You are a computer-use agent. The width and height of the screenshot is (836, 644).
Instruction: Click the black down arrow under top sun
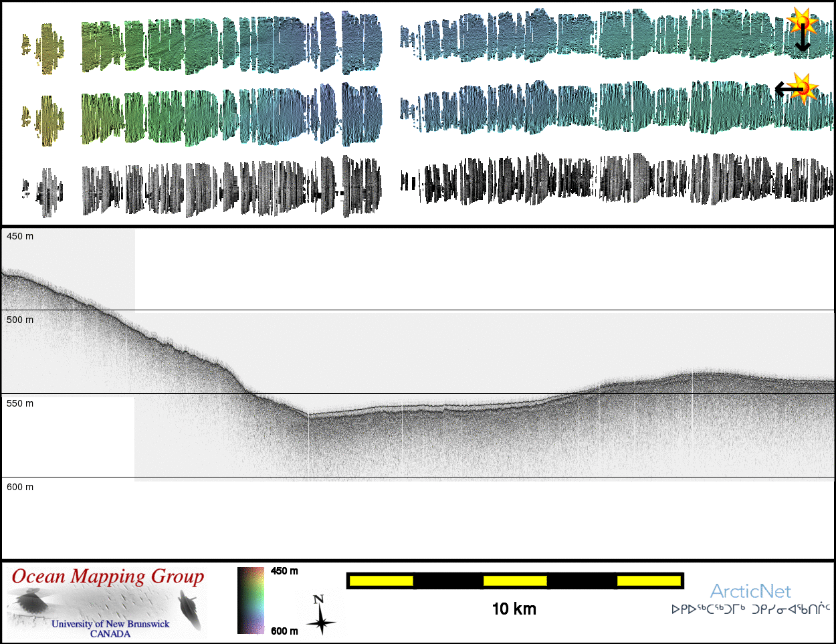(803, 41)
